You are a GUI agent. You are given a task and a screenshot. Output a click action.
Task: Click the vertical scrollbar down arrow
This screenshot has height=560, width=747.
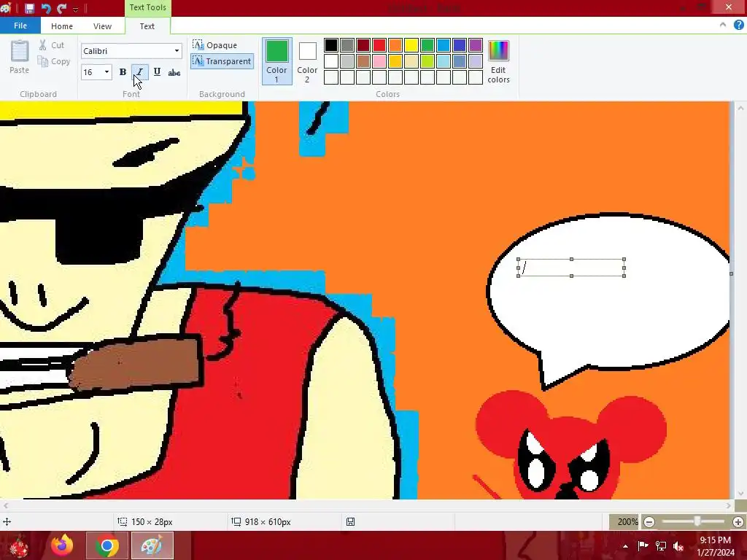pos(740,494)
